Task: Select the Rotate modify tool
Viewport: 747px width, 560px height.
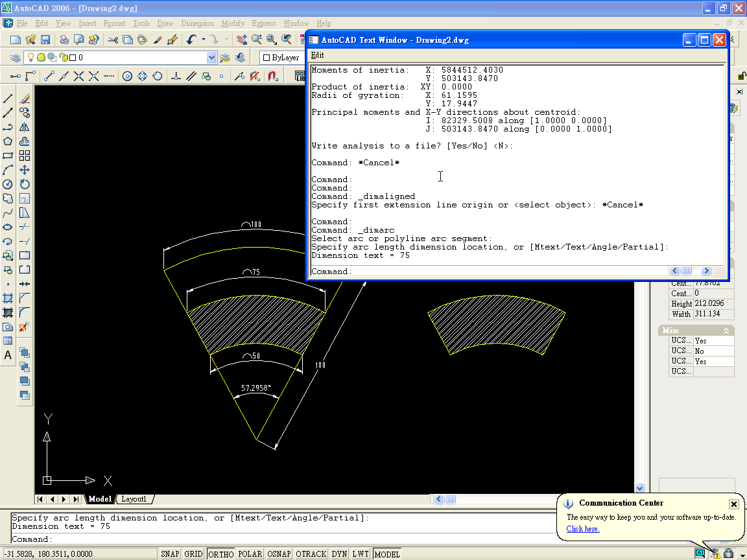Action: (25, 184)
